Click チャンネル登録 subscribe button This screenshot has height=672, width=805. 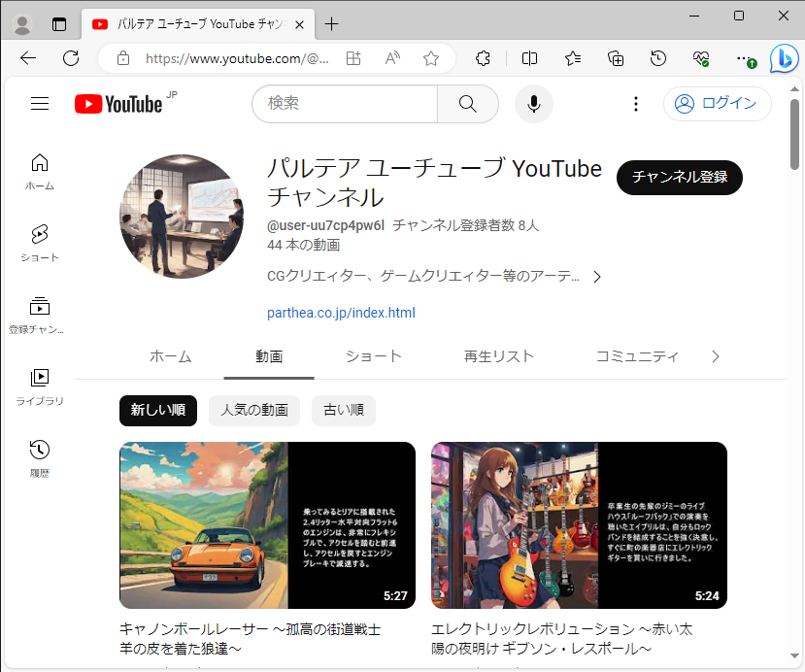pyautogui.click(x=679, y=177)
